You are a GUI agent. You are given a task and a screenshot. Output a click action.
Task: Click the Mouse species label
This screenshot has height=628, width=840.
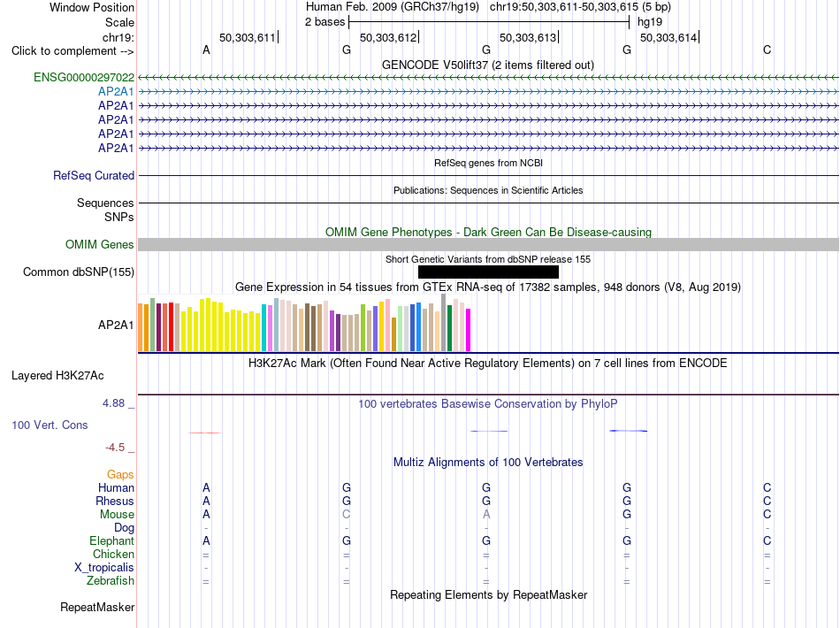117,515
